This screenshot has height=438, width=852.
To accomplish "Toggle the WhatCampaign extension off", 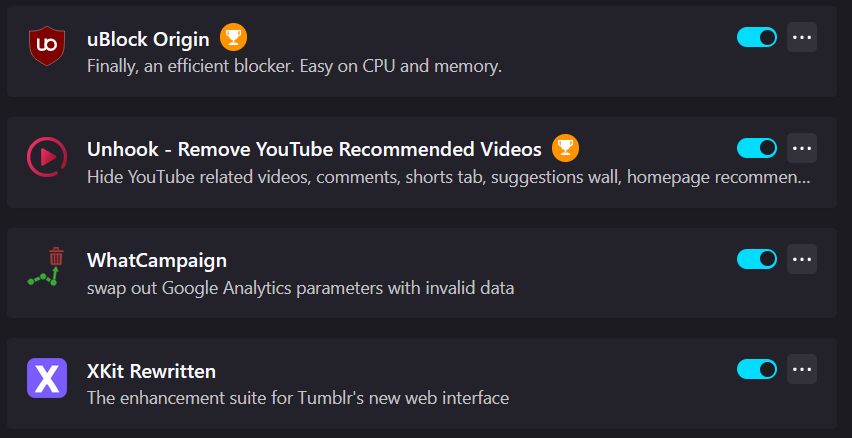I will [x=757, y=259].
